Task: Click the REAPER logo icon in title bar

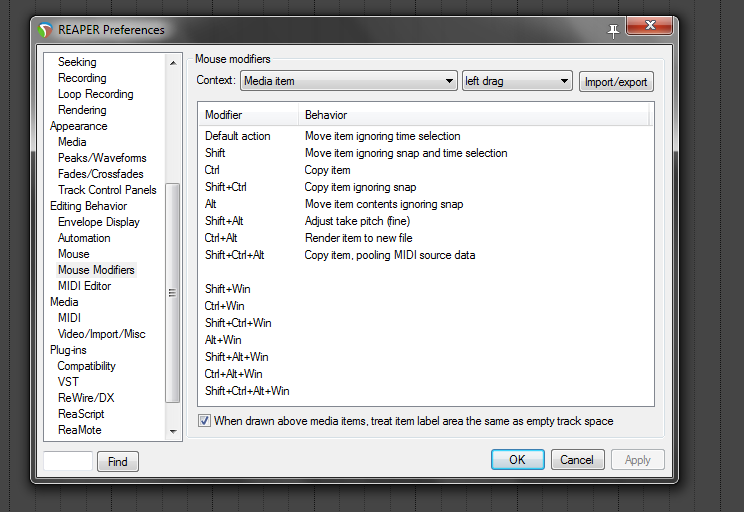Action: click(45, 30)
